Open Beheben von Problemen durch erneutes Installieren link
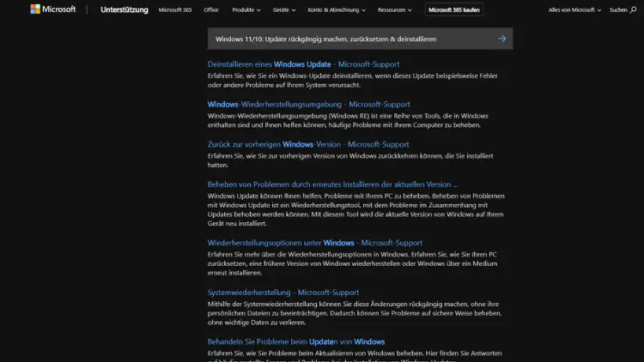644x362 pixels. coord(332,184)
